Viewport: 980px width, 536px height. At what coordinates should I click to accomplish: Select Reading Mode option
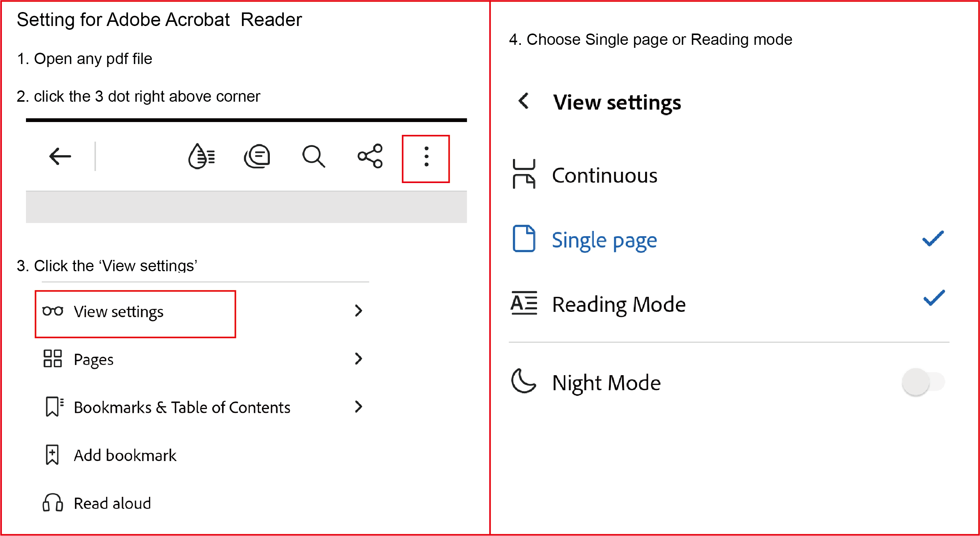click(x=619, y=305)
